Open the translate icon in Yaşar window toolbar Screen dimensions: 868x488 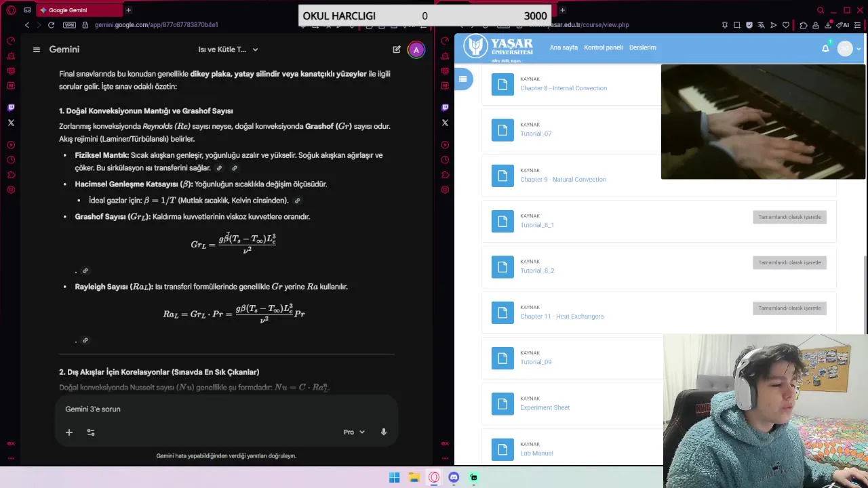click(x=761, y=25)
